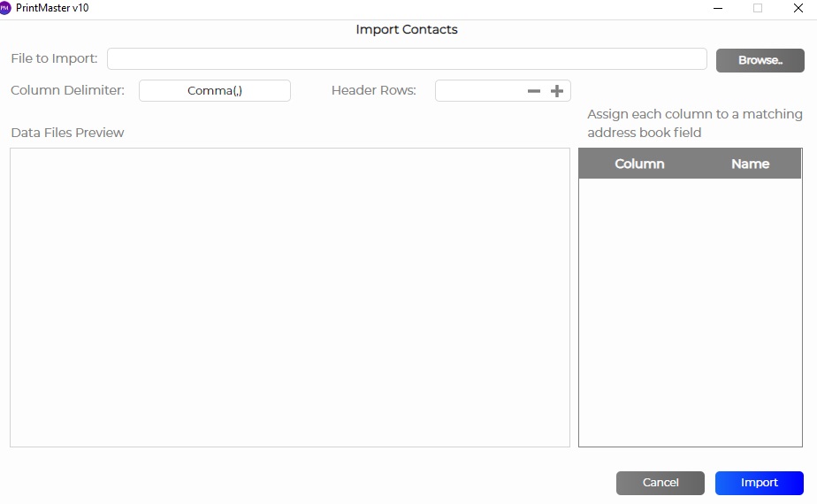The image size is (817, 504).
Task: Increase Header Rows with plus icon
Action: (x=556, y=91)
